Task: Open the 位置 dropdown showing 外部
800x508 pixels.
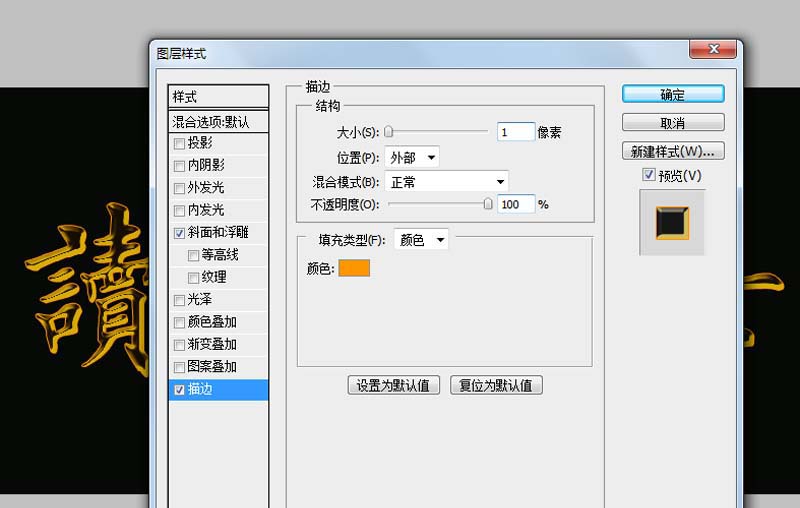Action: pos(412,158)
